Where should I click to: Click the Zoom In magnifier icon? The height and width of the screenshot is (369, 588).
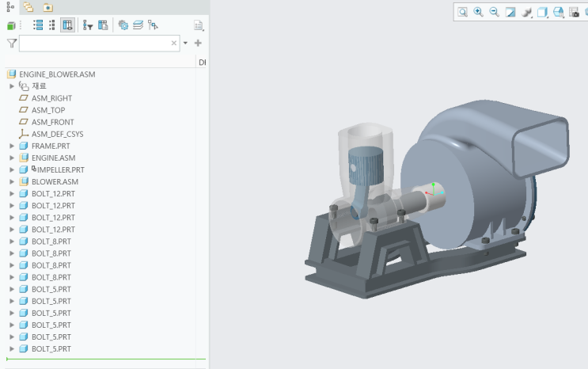tap(478, 13)
